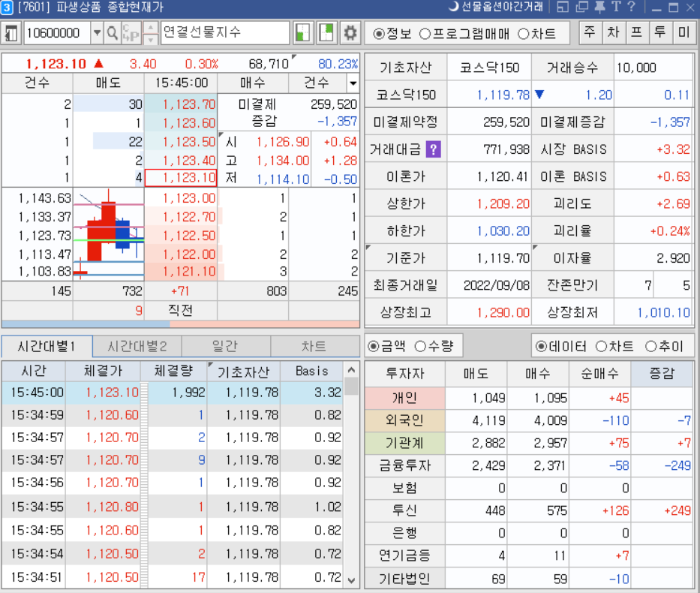Click the question mark help icon in the title bar
This screenshot has width=700, height=593.
click(631, 6)
